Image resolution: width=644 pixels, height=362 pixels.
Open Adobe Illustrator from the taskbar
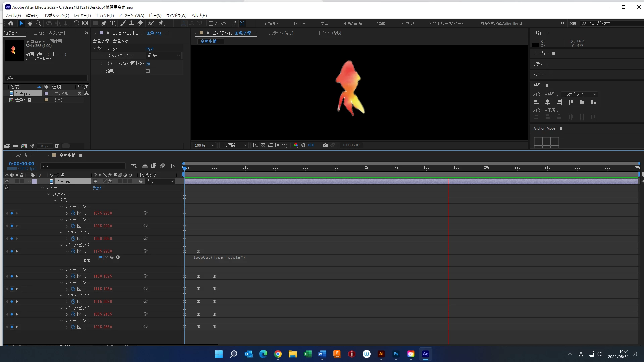click(x=381, y=354)
